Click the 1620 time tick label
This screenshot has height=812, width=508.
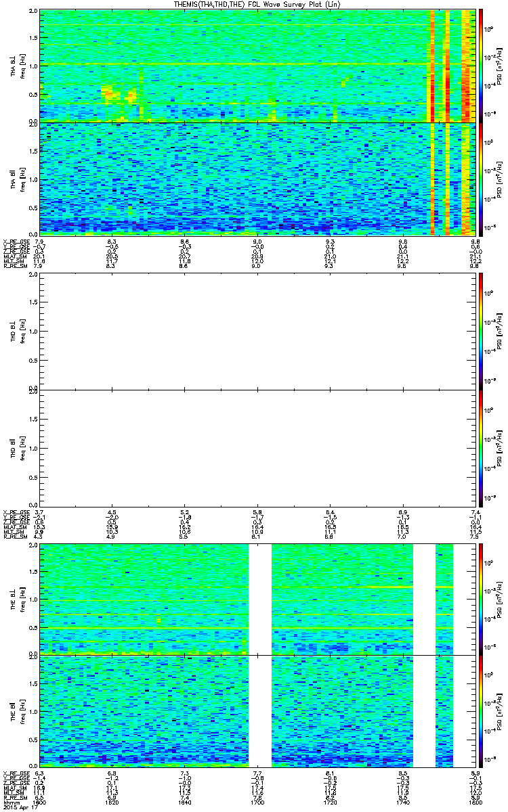click(x=112, y=803)
